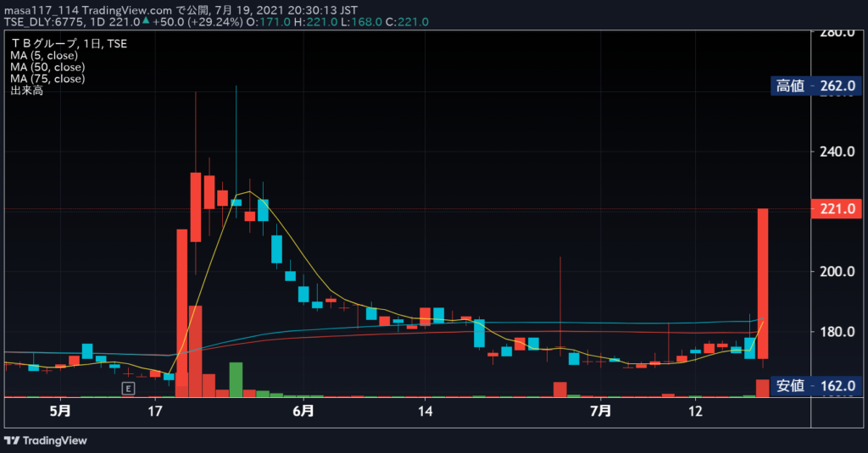Click the earnings 'E' marker icon
This screenshot has width=868, height=453.
pos(128,389)
